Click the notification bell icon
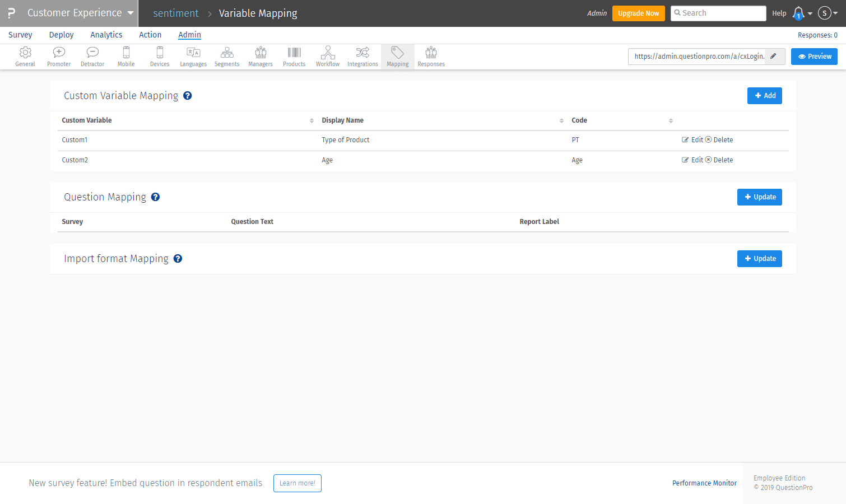Image resolution: width=846 pixels, height=504 pixels. tap(799, 13)
